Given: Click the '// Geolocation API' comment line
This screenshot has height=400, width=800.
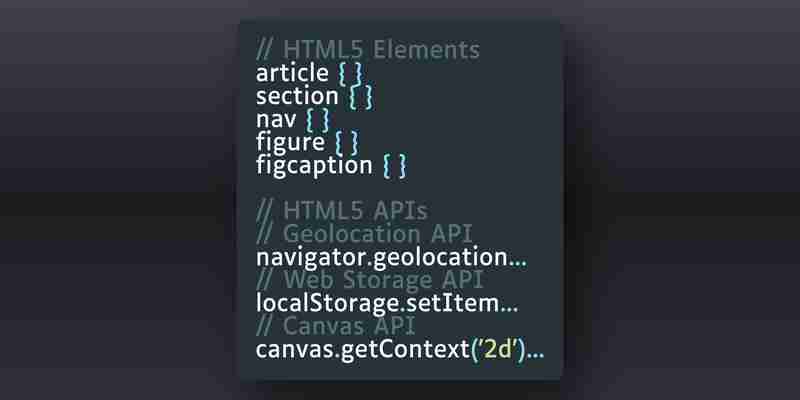Looking at the screenshot, I should 364,234.
